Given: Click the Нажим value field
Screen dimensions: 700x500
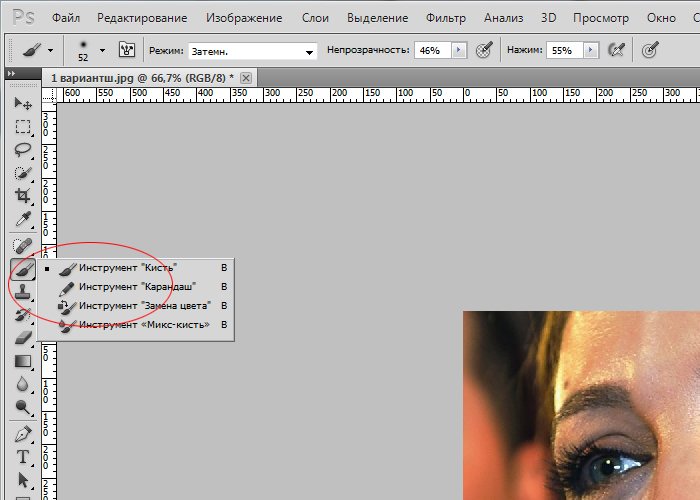Looking at the screenshot, I should pyautogui.click(x=564, y=50).
